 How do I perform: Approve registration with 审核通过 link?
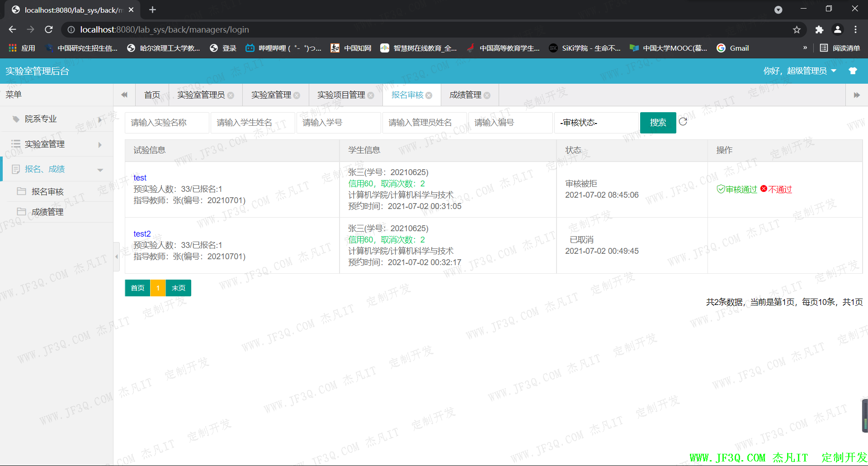[737, 190]
